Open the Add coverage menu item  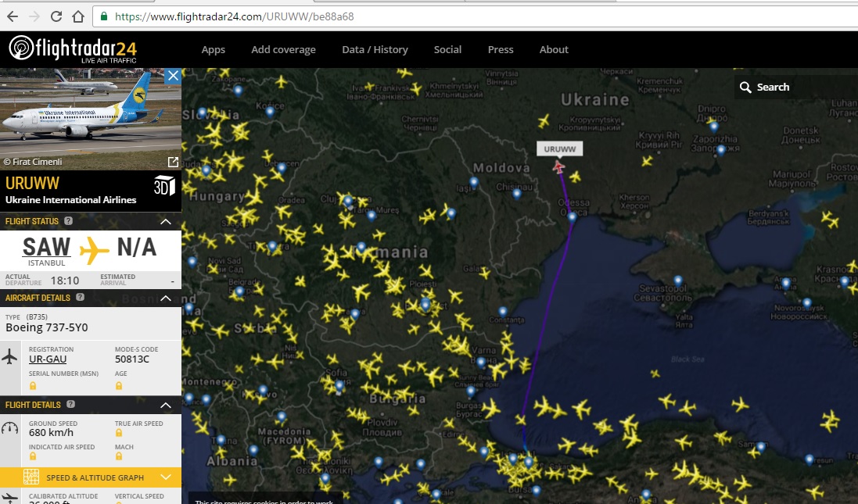point(283,49)
